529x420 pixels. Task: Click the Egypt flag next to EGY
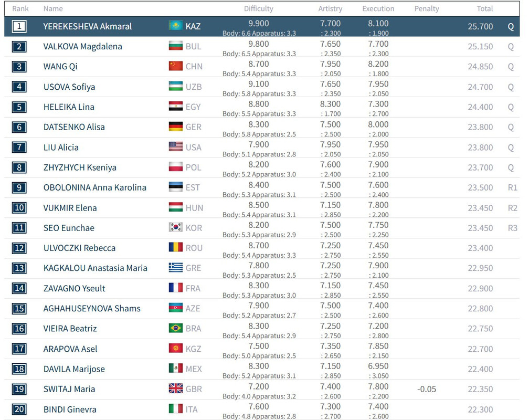tap(176, 107)
